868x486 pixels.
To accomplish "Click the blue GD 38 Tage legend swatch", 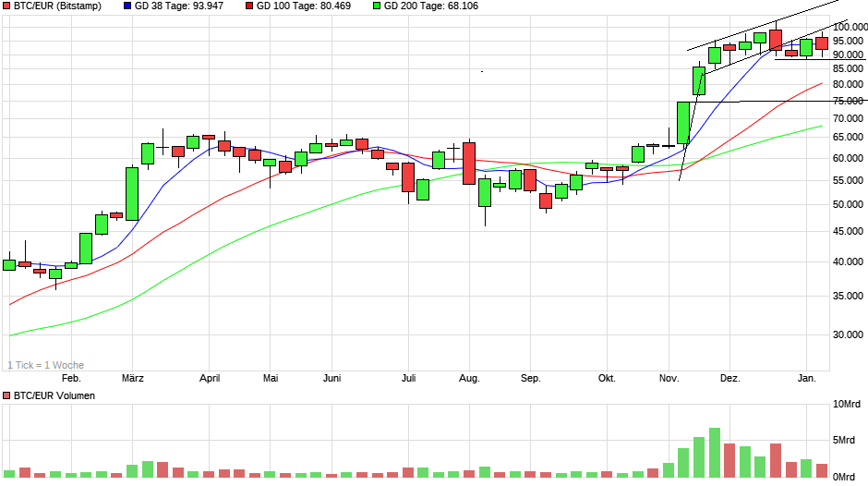I will tap(127, 6).
